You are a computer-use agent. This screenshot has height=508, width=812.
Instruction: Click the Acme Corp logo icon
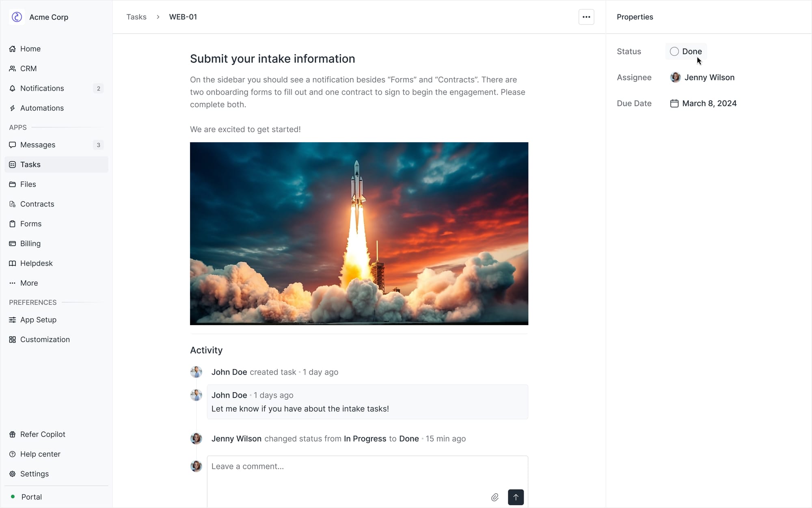click(x=17, y=17)
